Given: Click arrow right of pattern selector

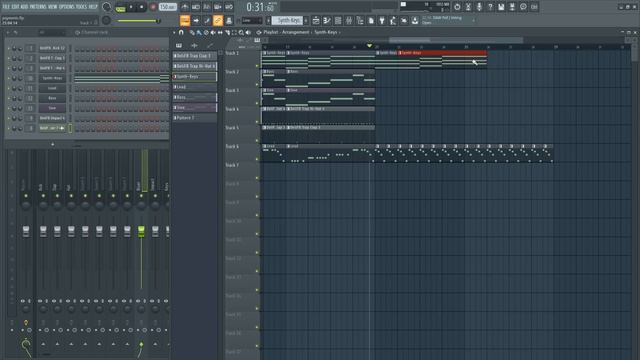Looking at the screenshot, I should (x=306, y=20).
